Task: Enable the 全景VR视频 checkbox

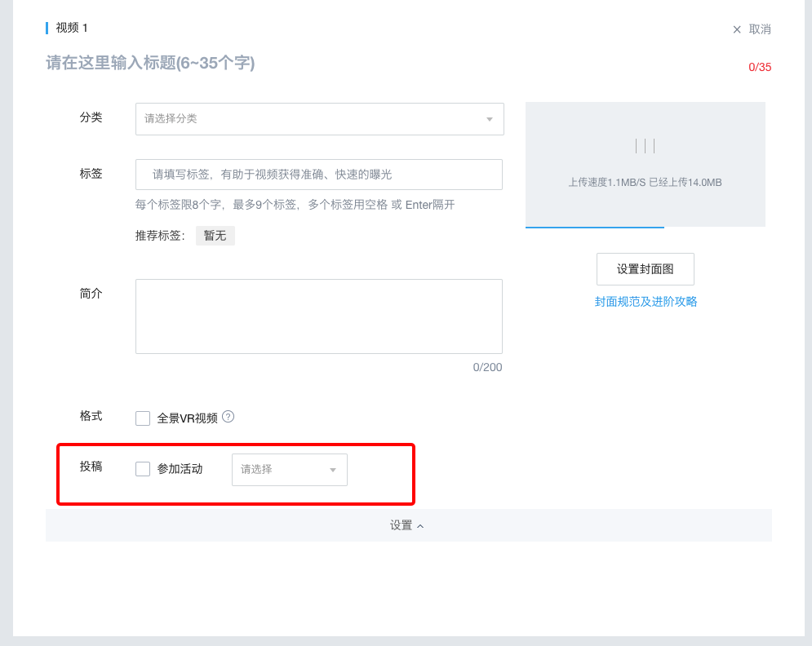Action: coord(143,418)
